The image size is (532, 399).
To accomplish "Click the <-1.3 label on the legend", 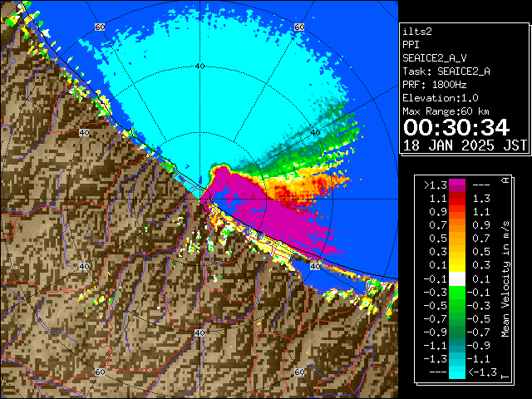I will pos(482,372).
